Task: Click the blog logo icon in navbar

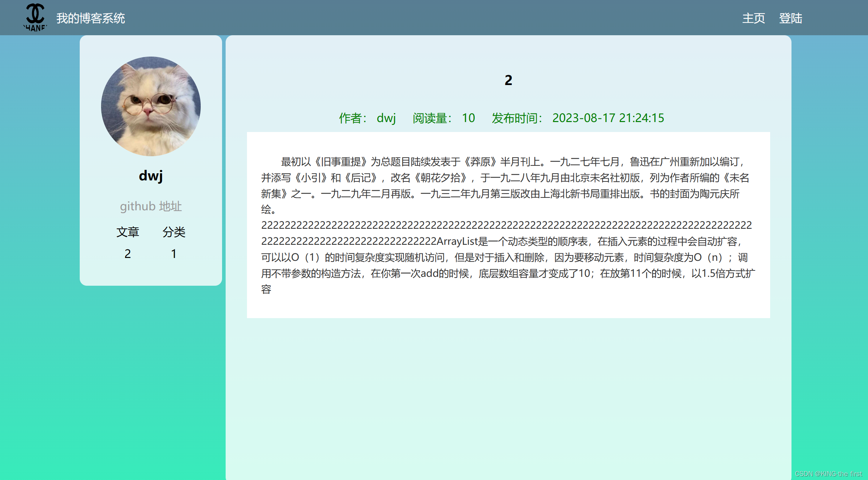Action: tap(36, 17)
